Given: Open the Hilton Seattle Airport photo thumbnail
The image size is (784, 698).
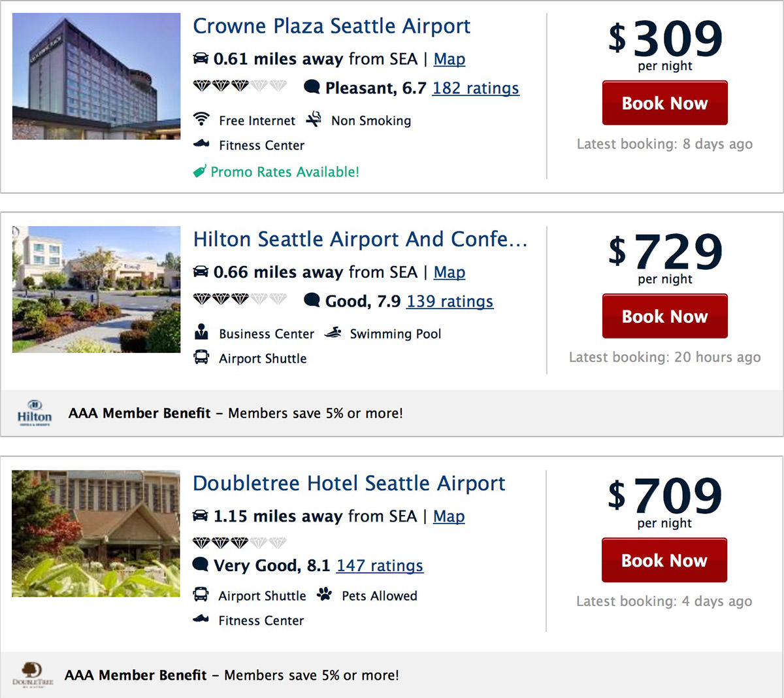Looking at the screenshot, I should pos(96,290).
